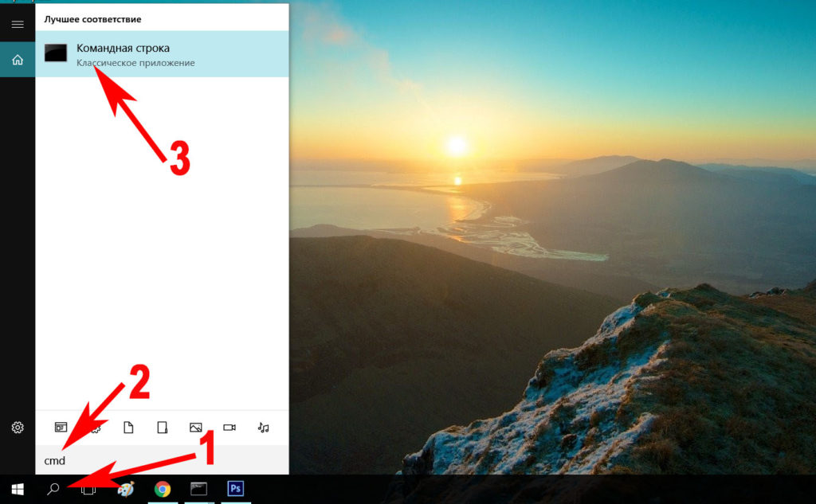Filter search results by Music
Viewport: 816px width, 504px height.
(x=263, y=428)
